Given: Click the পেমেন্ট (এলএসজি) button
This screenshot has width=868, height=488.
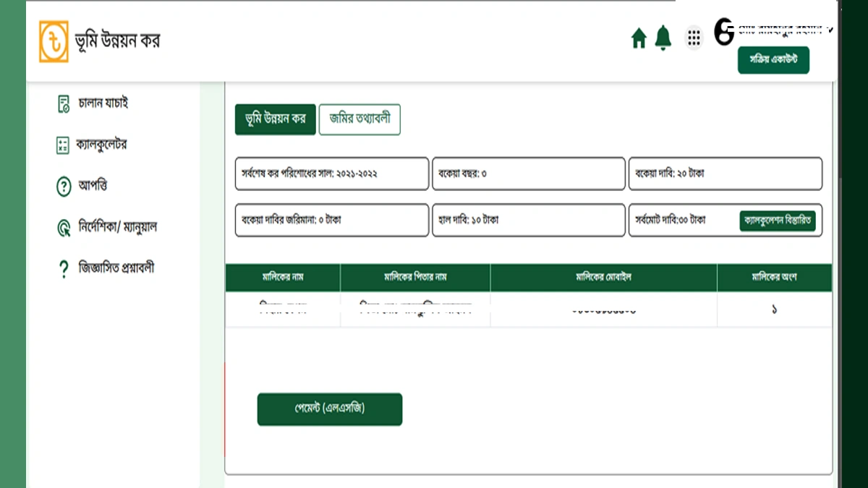Looking at the screenshot, I should (330, 409).
